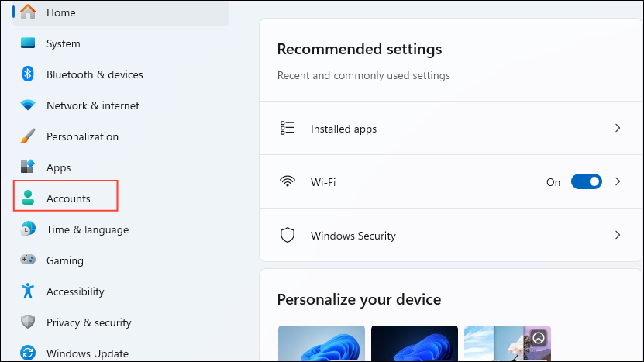Expand Installed apps chevron arrow
This screenshot has width=644, height=362.
(x=618, y=128)
